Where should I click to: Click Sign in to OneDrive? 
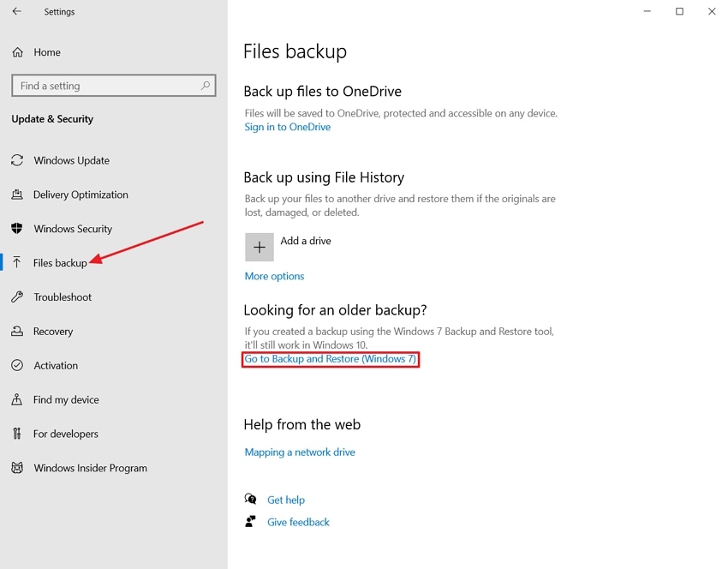tap(287, 127)
